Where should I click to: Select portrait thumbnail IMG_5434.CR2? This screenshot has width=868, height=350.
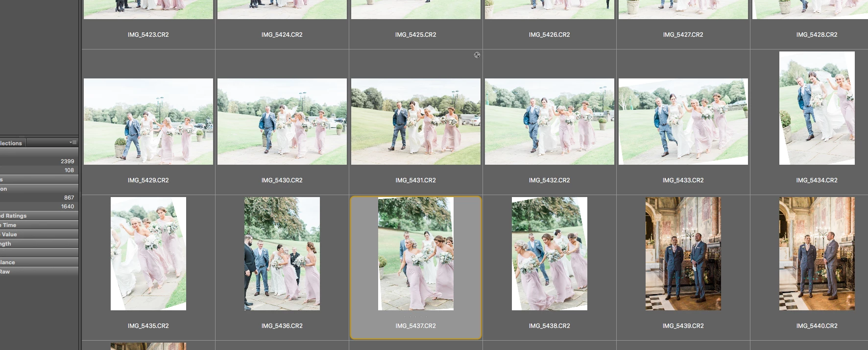click(x=817, y=108)
